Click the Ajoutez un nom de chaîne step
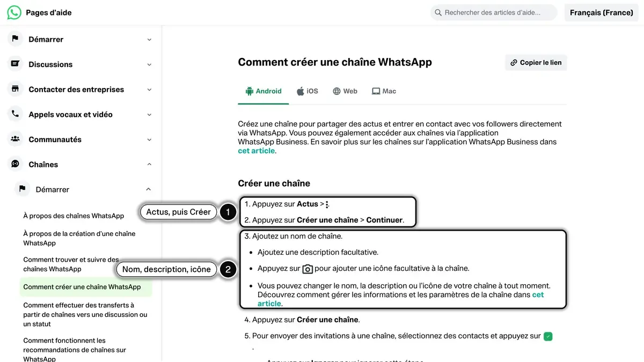The image size is (644, 362). pyautogui.click(x=297, y=236)
